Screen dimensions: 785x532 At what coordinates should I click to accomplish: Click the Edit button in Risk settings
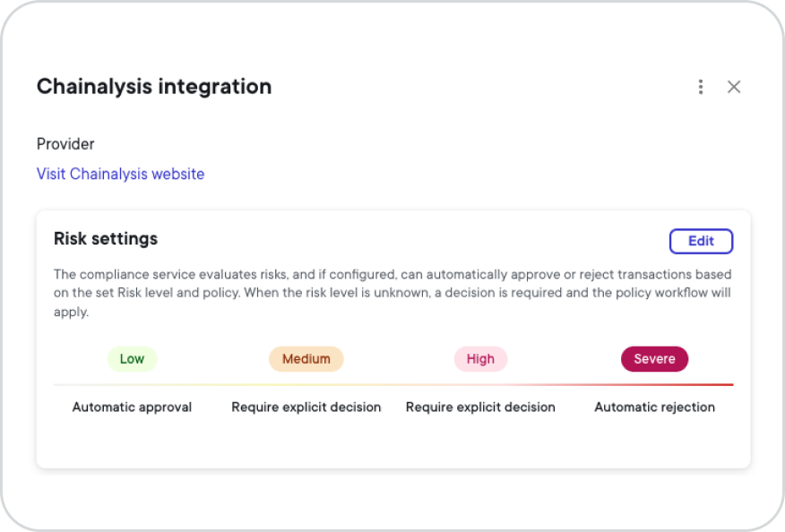point(701,241)
